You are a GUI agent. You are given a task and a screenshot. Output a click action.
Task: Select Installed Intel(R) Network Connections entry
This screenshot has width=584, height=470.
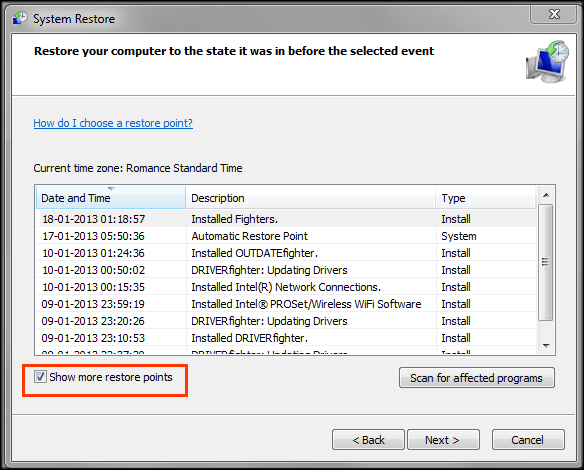pos(286,287)
